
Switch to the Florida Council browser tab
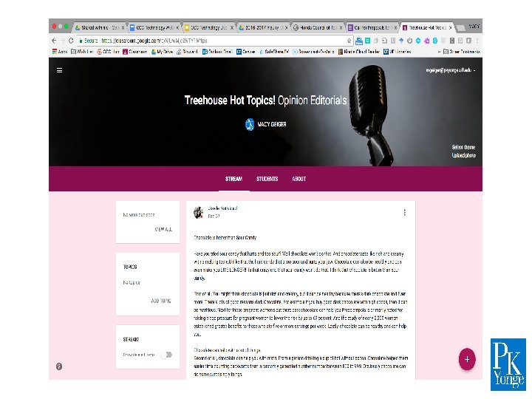pyautogui.click(x=318, y=27)
